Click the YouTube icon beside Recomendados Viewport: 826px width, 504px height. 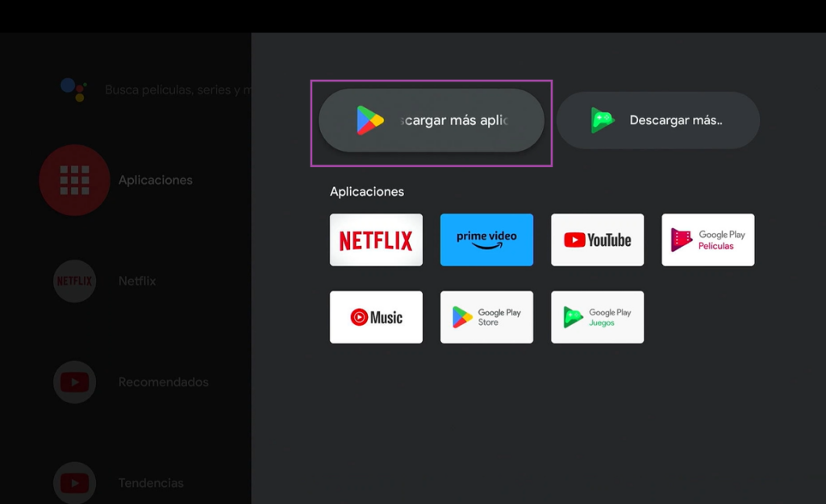click(x=74, y=382)
